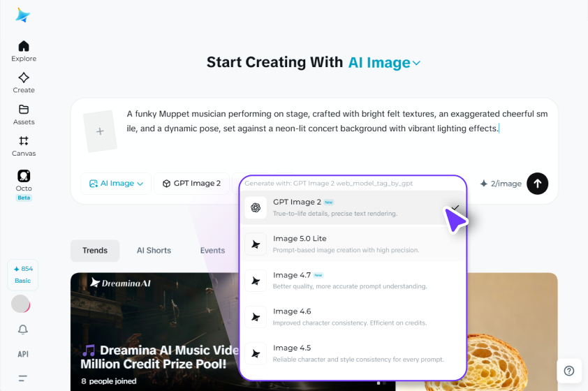Image resolution: width=588 pixels, height=391 pixels.
Task: Select GPT Image 2 in the model list
Action: (x=353, y=207)
